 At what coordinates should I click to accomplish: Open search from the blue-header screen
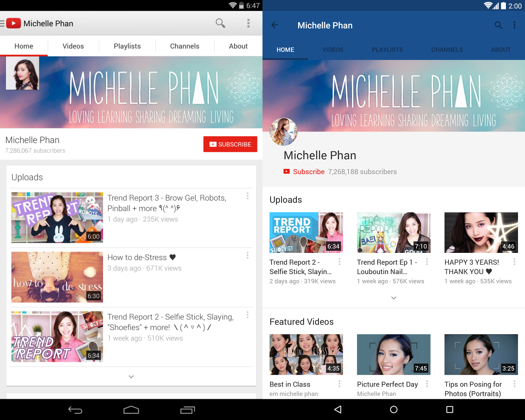click(x=499, y=25)
